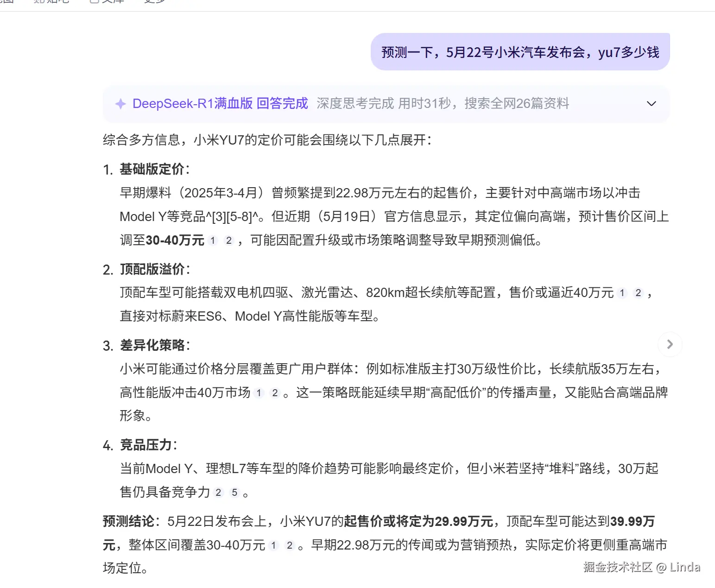Open citation 2 in the 差异化策略 section

[x=274, y=393]
